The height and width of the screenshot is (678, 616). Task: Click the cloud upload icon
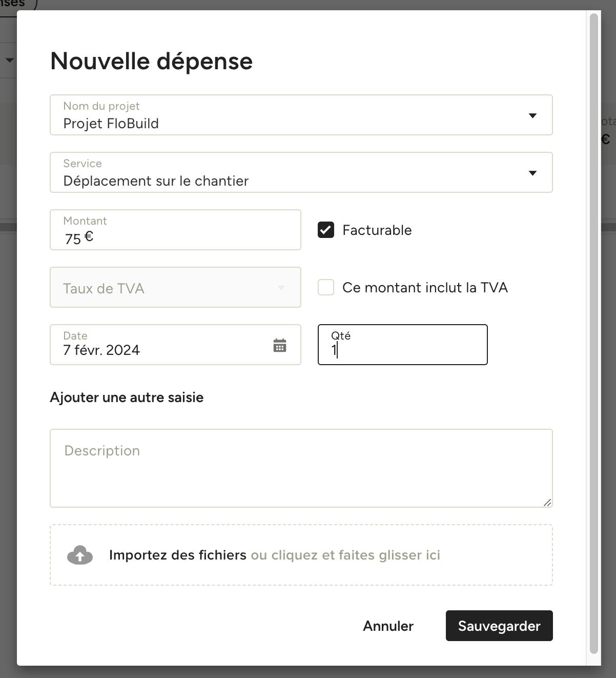point(80,555)
